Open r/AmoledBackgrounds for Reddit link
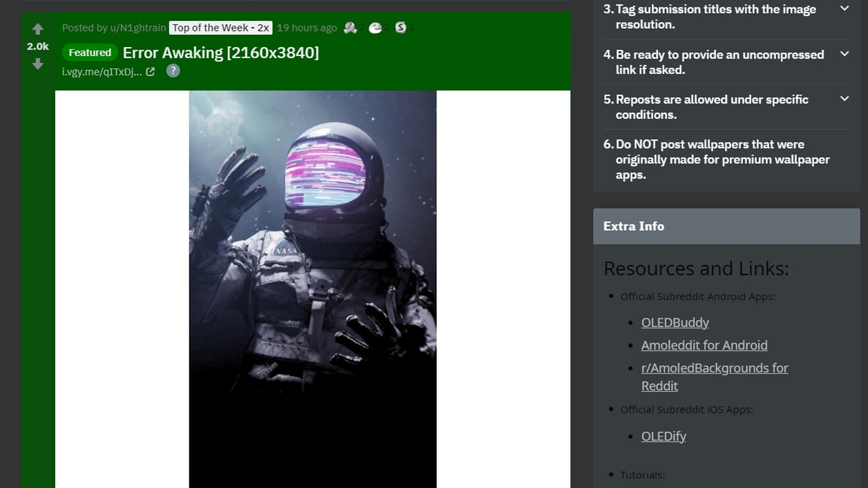868x488 pixels. pos(714,368)
